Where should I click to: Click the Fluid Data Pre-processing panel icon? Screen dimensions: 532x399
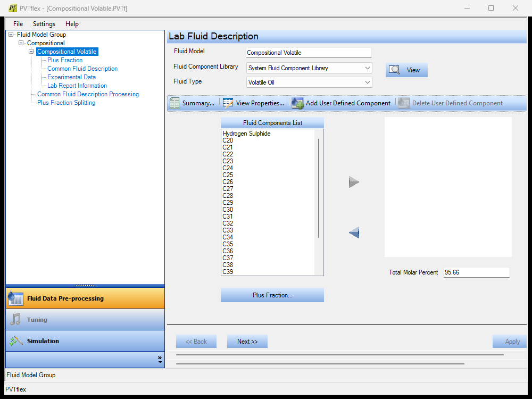tap(15, 298)
